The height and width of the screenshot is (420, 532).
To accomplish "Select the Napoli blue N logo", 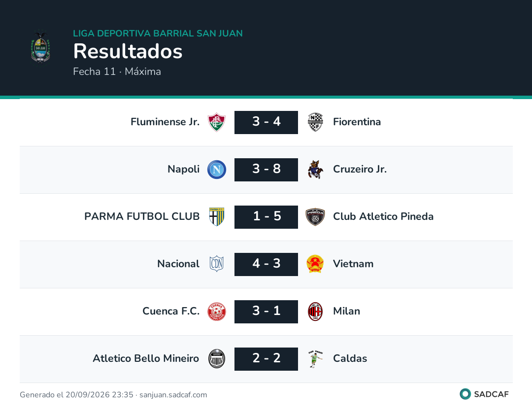I will [x=217, y=170].
